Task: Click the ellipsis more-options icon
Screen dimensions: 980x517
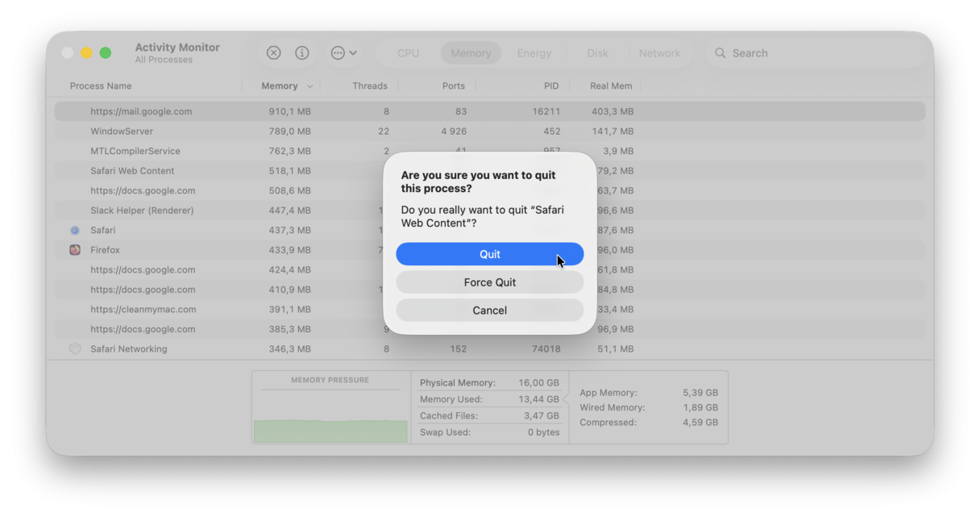Action: click(338, 52)
